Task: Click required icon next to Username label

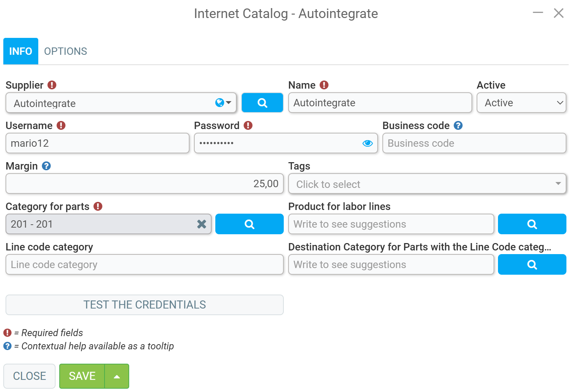Action: point(61,125)
